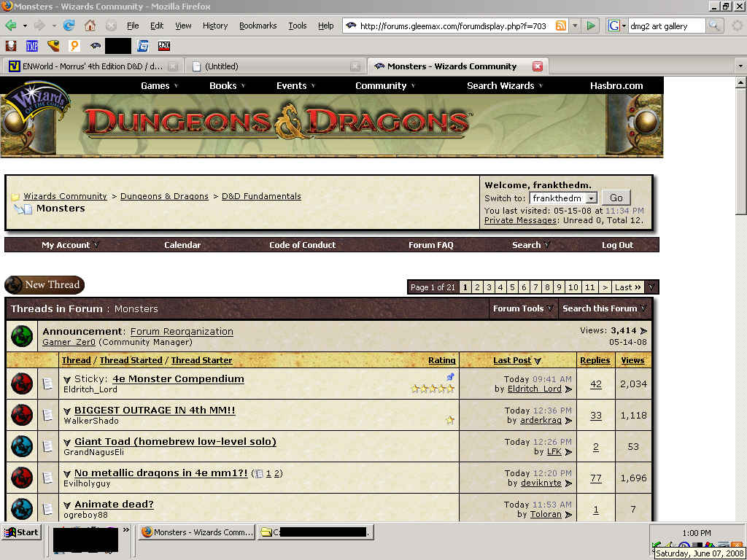This screenshot has height=560, width=747.
Task: Open the Tools menu
Action: point(298,26)
